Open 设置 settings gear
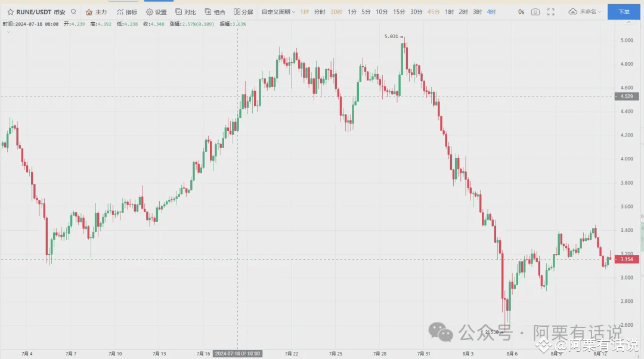This screenshot has height=359, width=644. pos(156,12)
